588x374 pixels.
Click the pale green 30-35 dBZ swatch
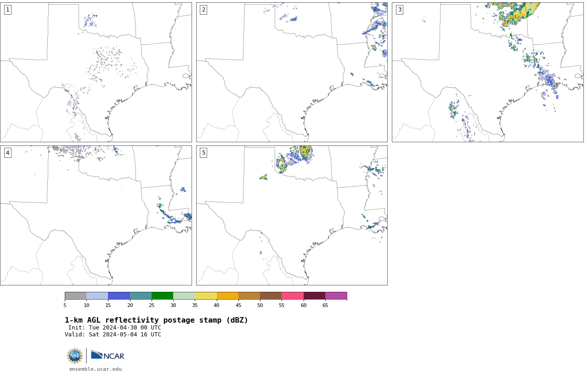point(184,296)
